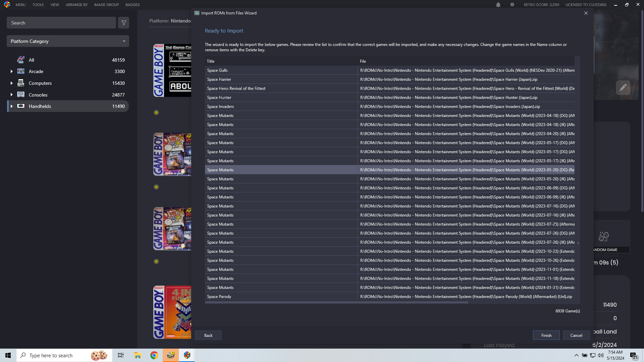Click the horizontal scrollbar of the import list

pyautogui.click(x=336, y=302)
